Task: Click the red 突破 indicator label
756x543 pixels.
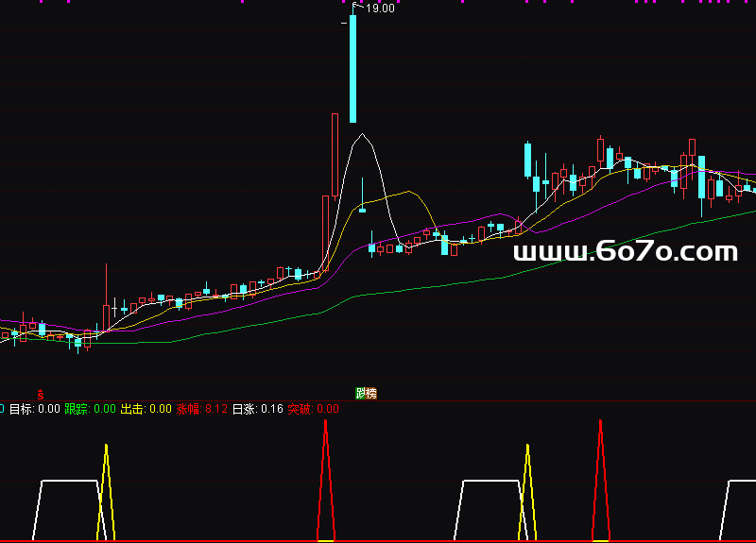Action: [x=313, y=409]
